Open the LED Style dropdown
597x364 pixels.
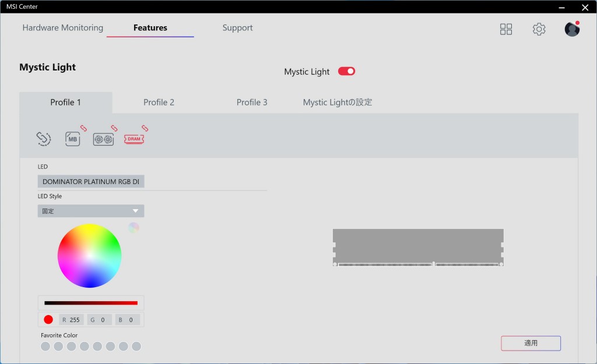91,211
